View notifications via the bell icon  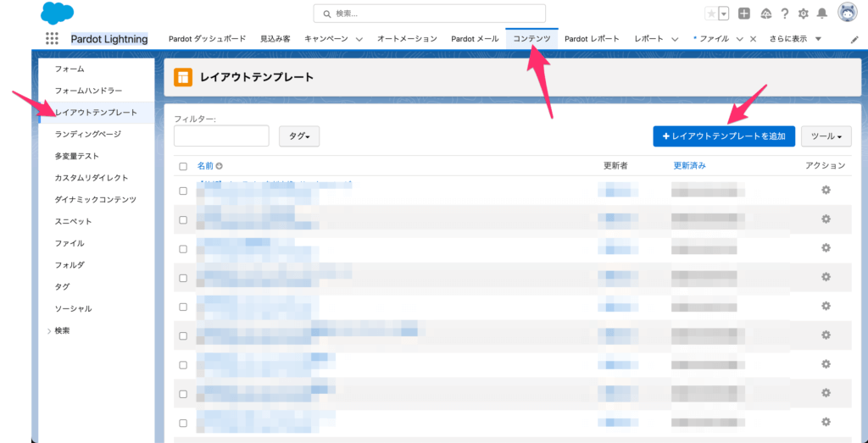tap(821, 14)
